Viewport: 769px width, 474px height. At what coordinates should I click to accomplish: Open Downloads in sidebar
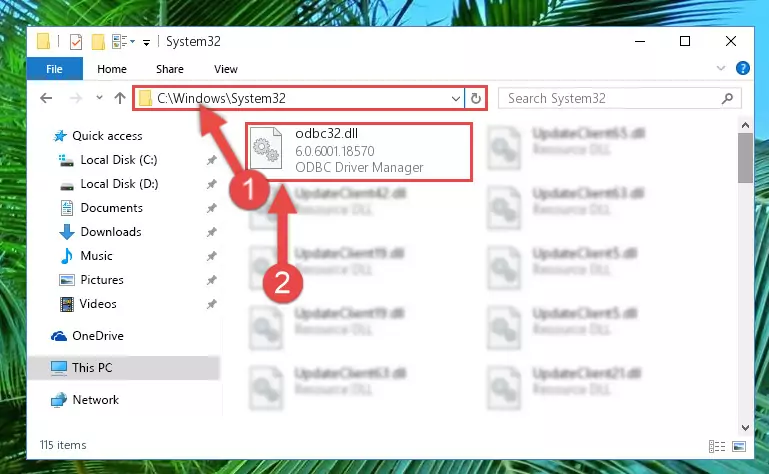pos(111,232)
